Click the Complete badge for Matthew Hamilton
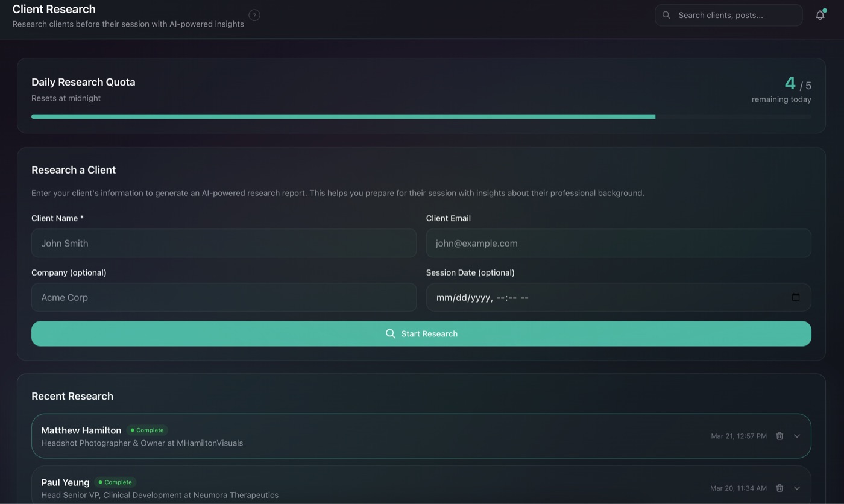844x504 pixels. click(147, 430)
